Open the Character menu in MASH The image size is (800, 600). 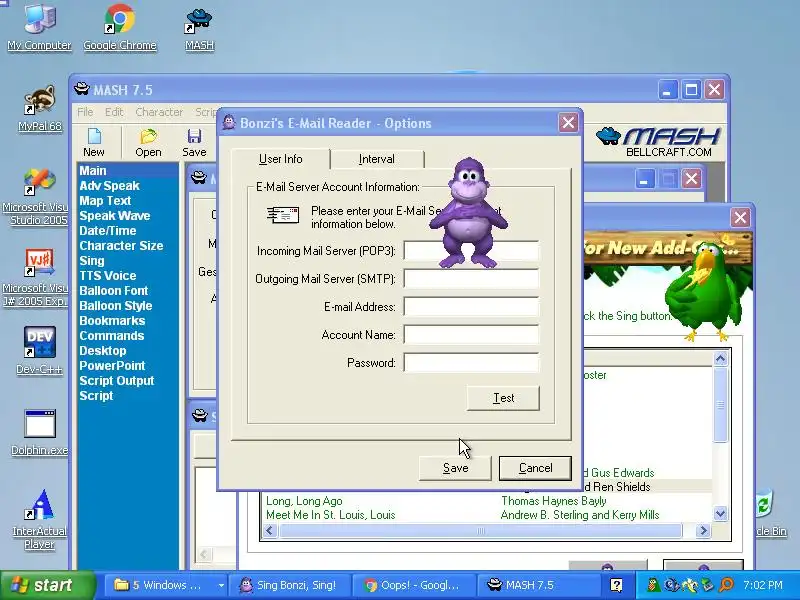tap(159, 112)
